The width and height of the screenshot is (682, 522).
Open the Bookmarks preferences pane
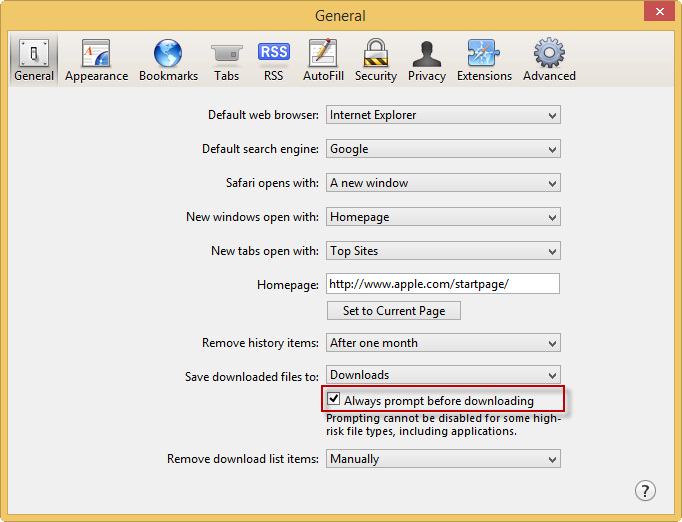tap(168, 60)
